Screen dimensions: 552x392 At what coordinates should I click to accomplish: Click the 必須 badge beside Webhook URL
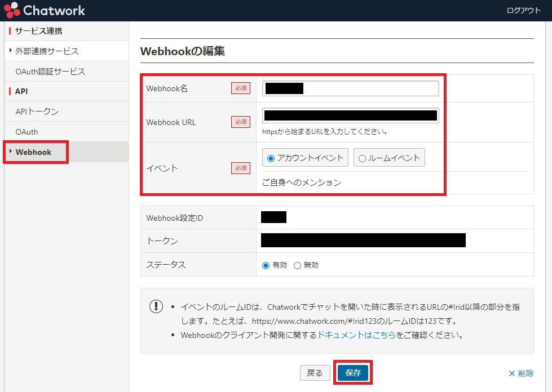pyautogui.click(x=240, y=122)
